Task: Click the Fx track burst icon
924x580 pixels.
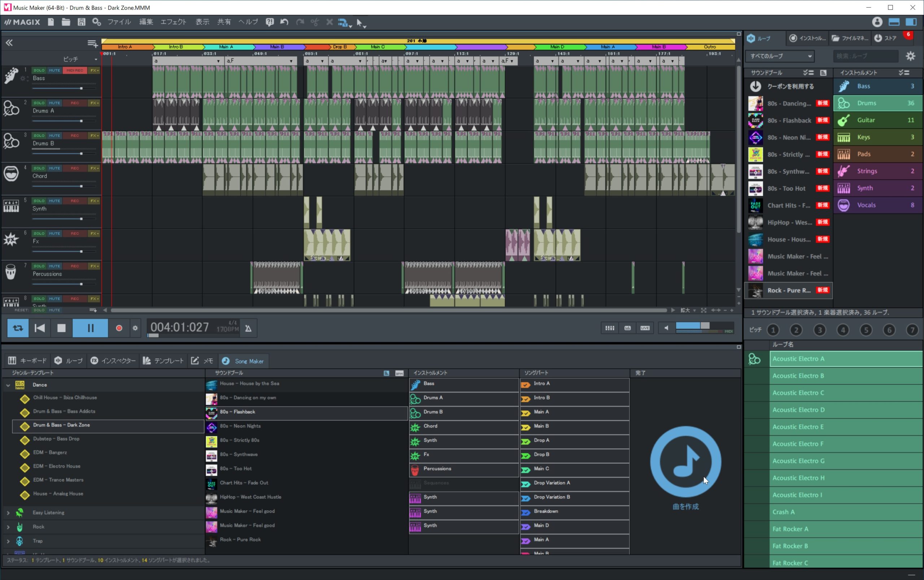Action: point(11,239)
